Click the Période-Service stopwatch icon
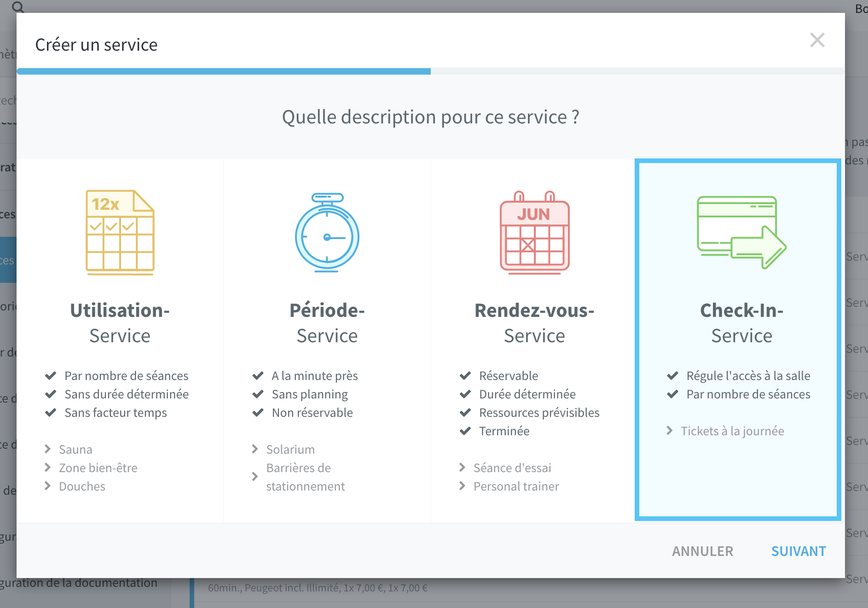Screen dimensions: 868x608 pos(327,232)
